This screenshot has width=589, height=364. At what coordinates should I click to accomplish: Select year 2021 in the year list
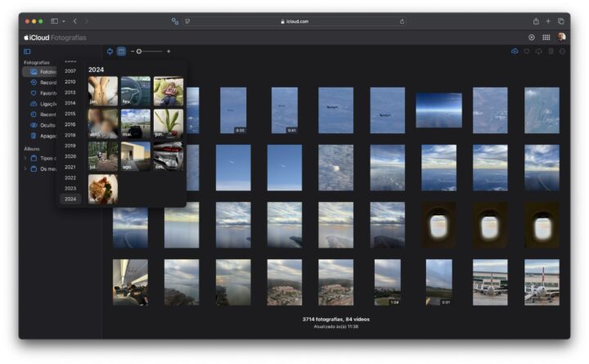pos(70,167)
